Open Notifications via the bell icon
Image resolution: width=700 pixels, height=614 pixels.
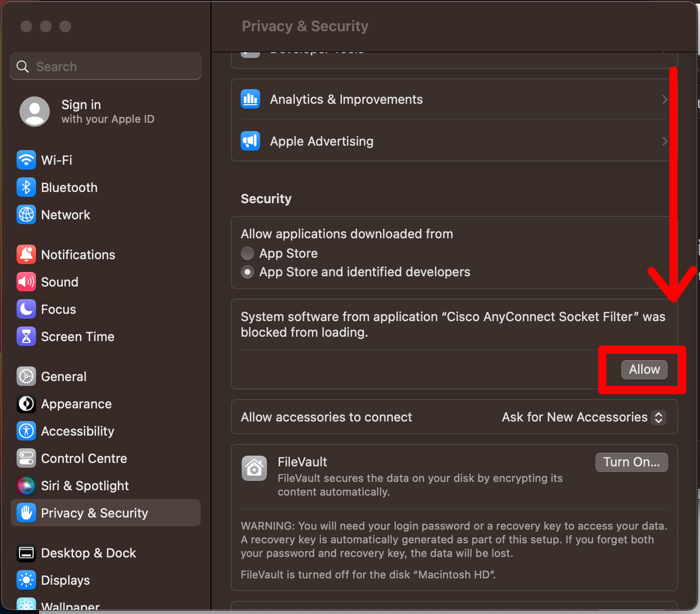26,254
